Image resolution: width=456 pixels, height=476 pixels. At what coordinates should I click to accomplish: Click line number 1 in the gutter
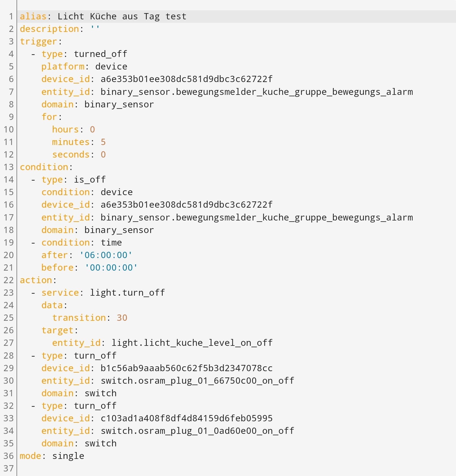click(11, 16)
